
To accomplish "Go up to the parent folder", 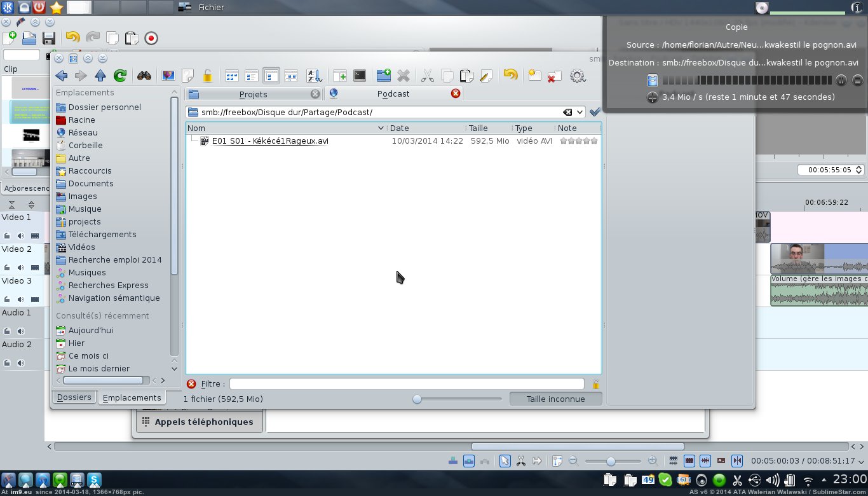I will click(100, 76).
